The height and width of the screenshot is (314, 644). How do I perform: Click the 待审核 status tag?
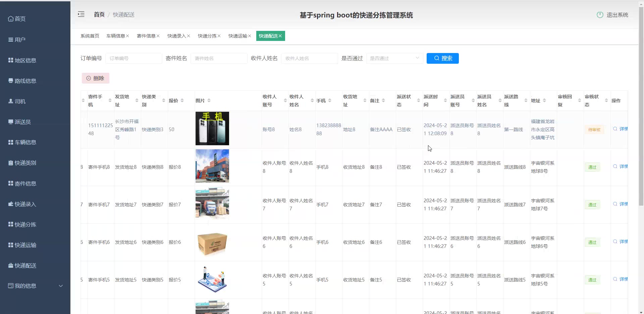point(594,129)
